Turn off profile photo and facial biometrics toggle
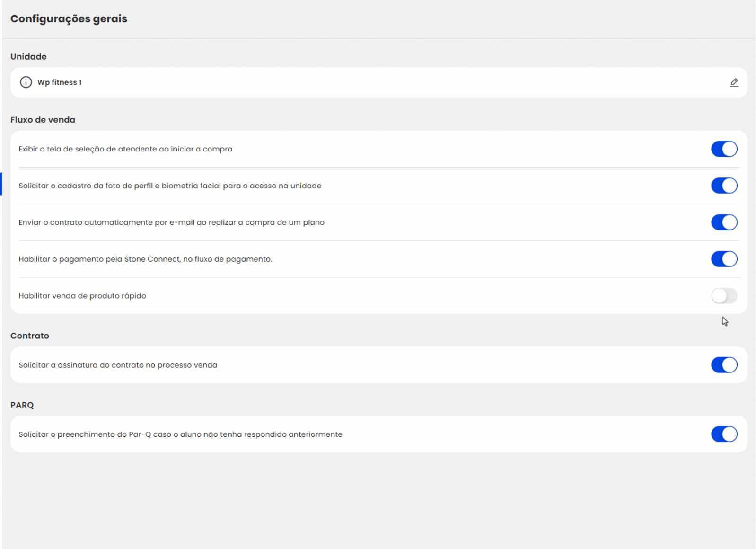Screen dimensions: 756x549 click(x=724, y=186)
